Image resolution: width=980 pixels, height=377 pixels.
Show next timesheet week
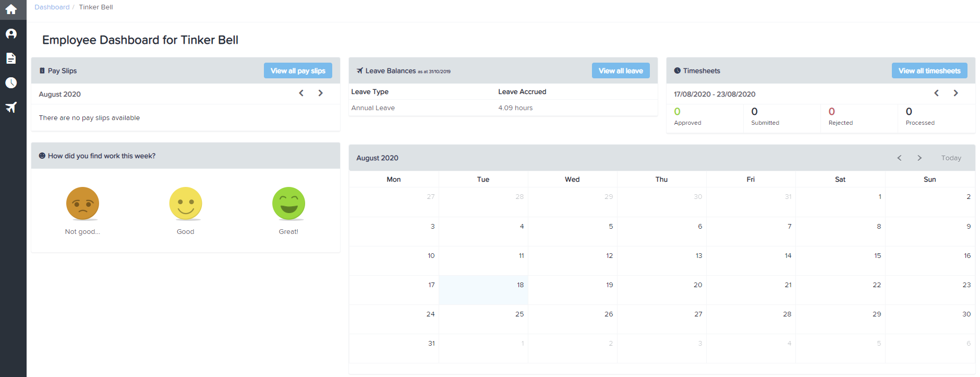point(956,93)
